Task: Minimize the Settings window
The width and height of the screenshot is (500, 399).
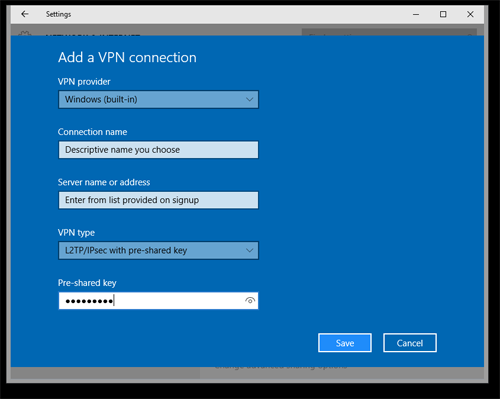Action: [x=416, y=14]
